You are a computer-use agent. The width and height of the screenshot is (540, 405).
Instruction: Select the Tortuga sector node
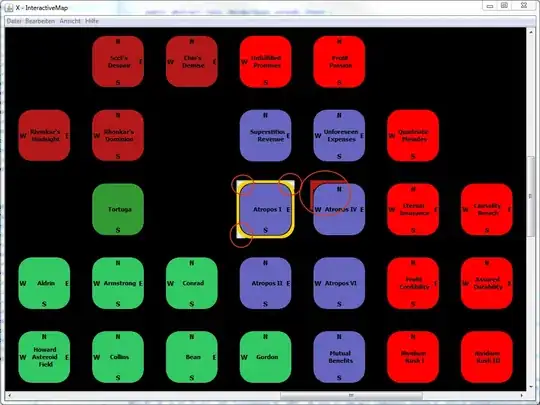(x=118, y=209)
